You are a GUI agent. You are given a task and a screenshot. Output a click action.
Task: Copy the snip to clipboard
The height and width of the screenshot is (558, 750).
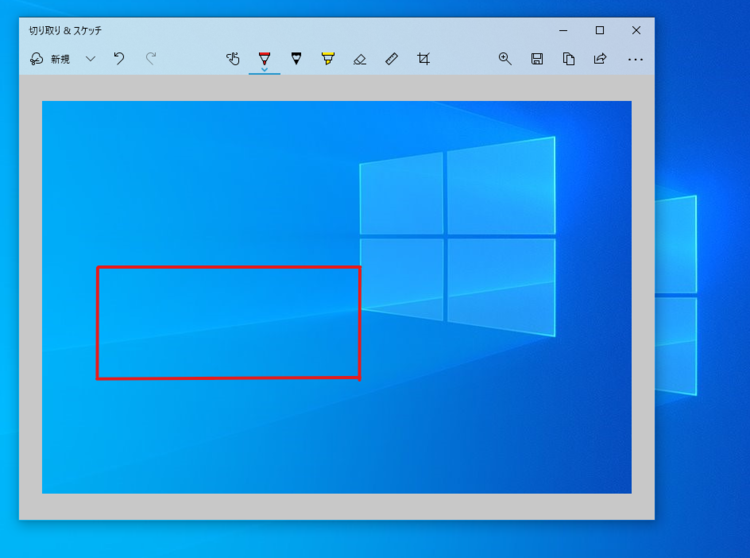(x=568, y=59)
